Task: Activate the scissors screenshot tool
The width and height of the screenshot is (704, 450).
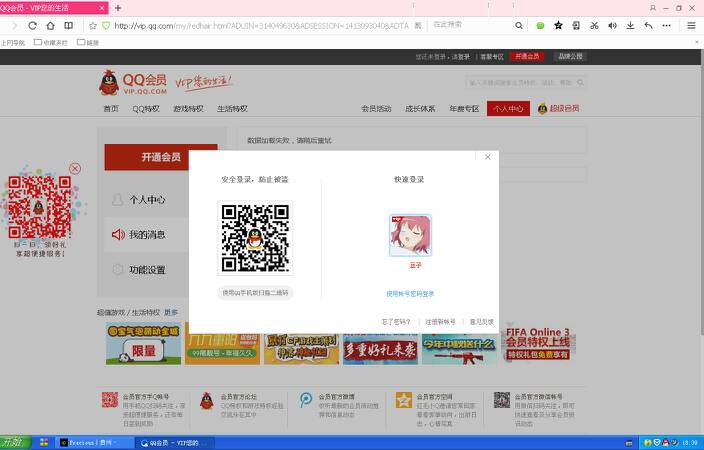Action: pyautogui.click(x=594, y=26)
